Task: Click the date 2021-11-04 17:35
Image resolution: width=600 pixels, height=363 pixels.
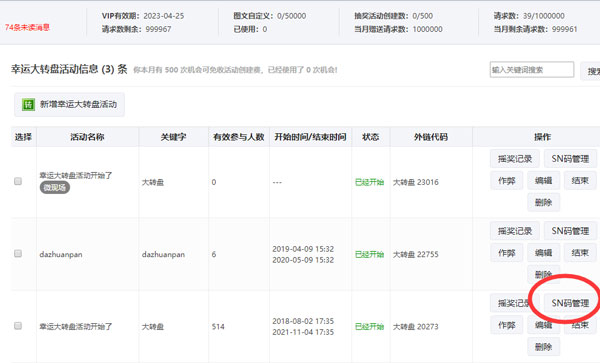Action: pos(303,332)
